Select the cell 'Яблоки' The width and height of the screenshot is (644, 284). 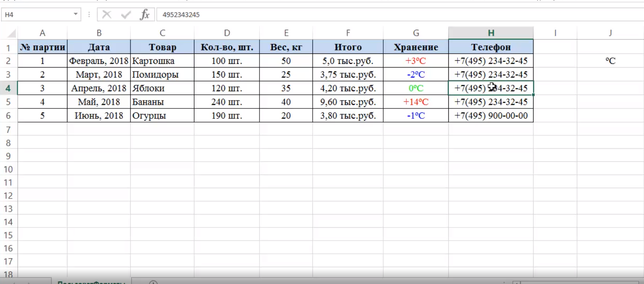162,88
